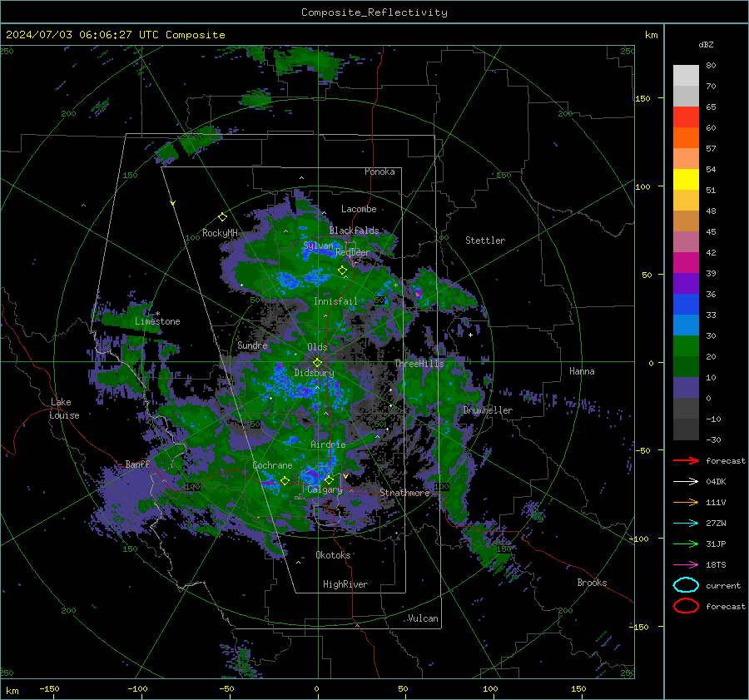Click the Innisfail town label
Screen dimensions: 749x700
[x=335, y=301]
